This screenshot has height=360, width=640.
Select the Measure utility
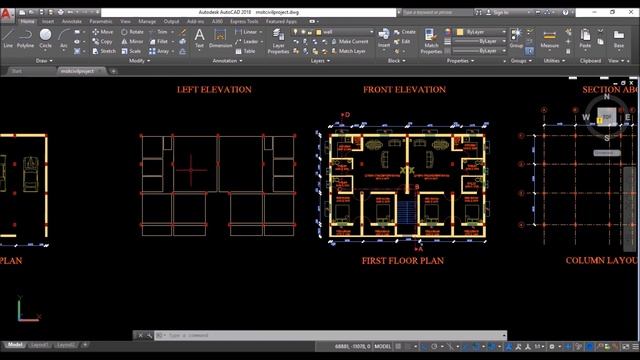pos(549,39)
